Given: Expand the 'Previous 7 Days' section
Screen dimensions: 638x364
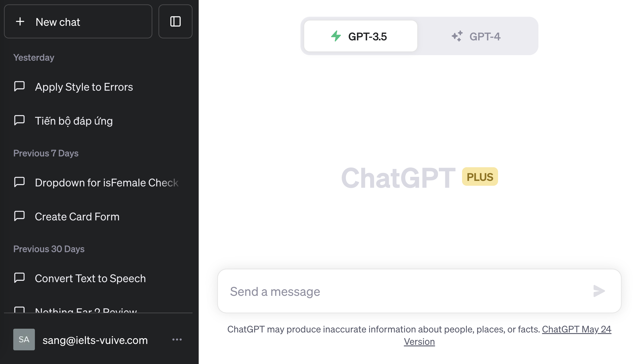Looking at the screenshot, I should [46, 153].
